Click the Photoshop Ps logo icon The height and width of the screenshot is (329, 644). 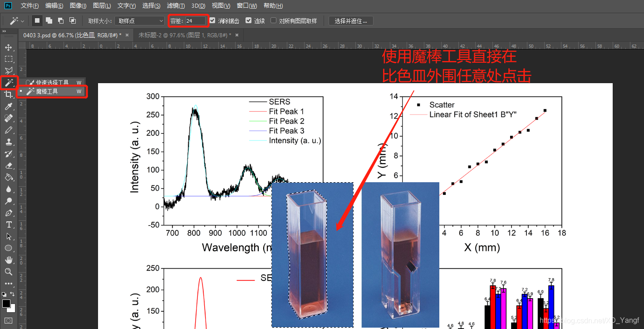click(8, 5)
